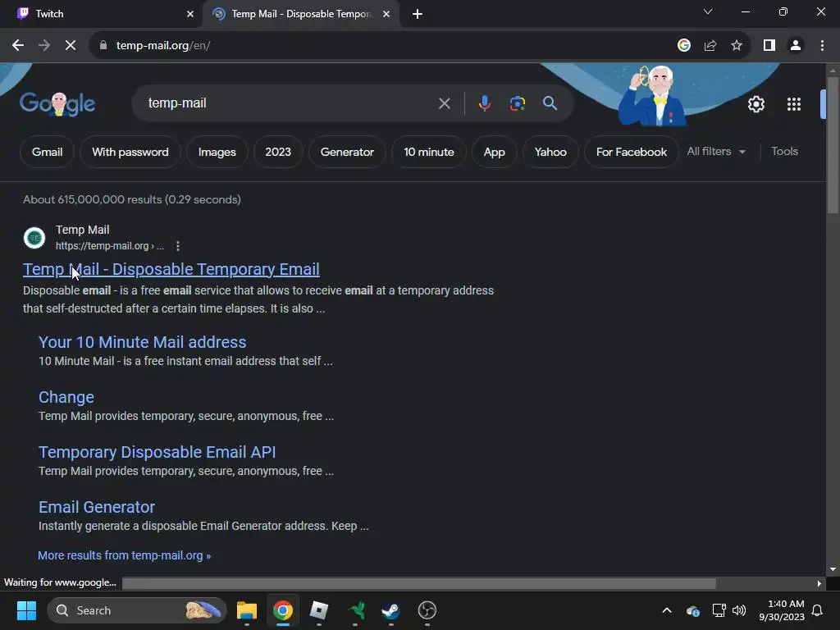Go back to the previous page

(x=18, y=46)
